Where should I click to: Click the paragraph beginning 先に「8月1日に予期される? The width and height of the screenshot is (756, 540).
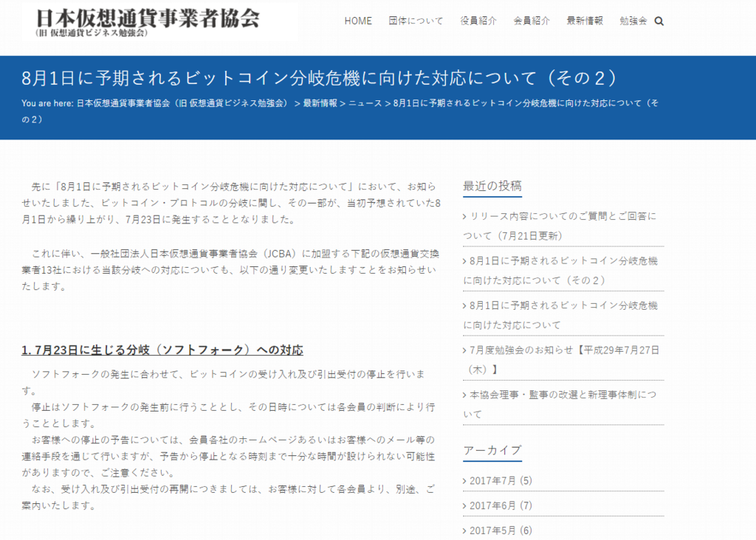(231, 203)
